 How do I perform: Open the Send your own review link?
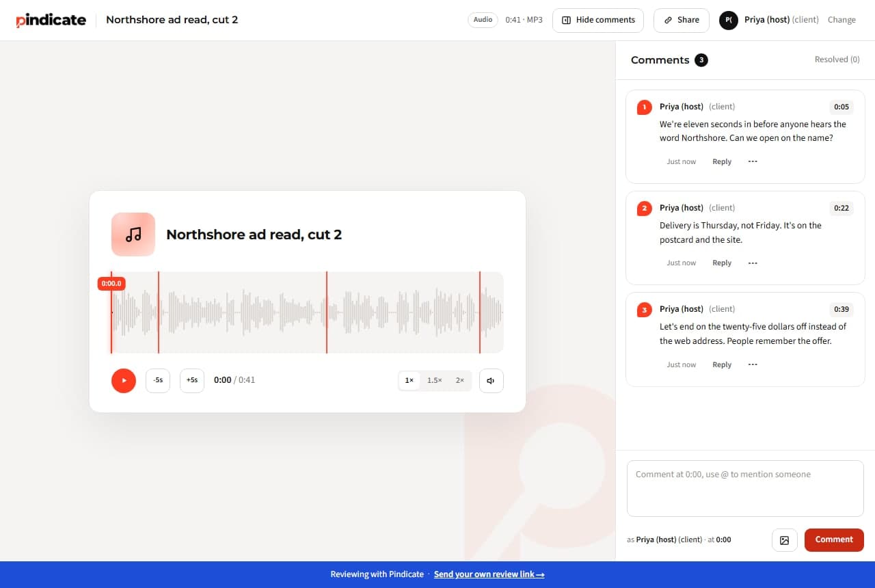[x=489, y=574]
